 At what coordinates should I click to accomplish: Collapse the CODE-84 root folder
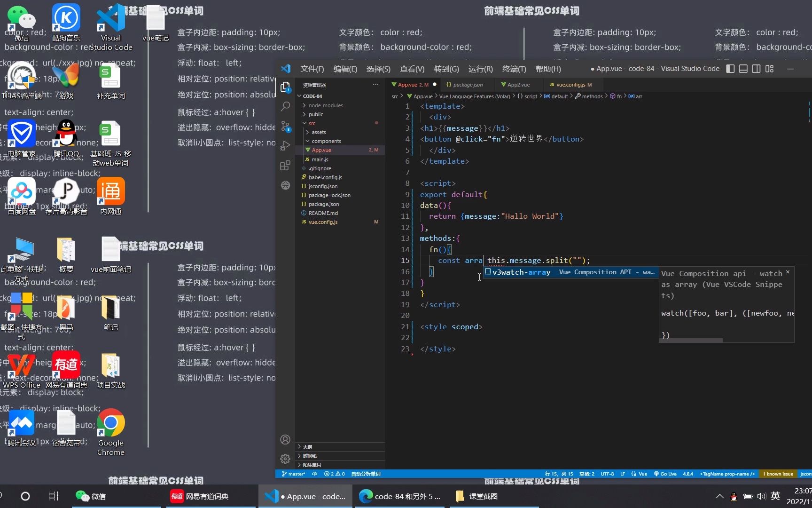312,96
